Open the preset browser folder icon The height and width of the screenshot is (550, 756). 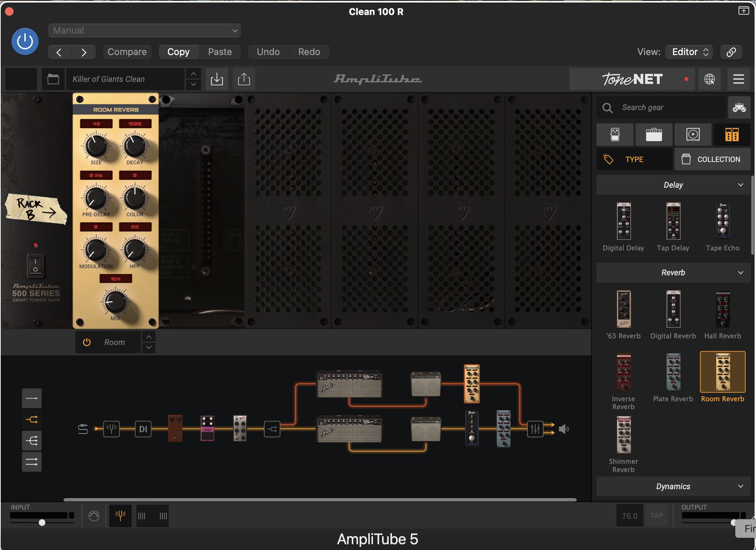coord(53,79)
